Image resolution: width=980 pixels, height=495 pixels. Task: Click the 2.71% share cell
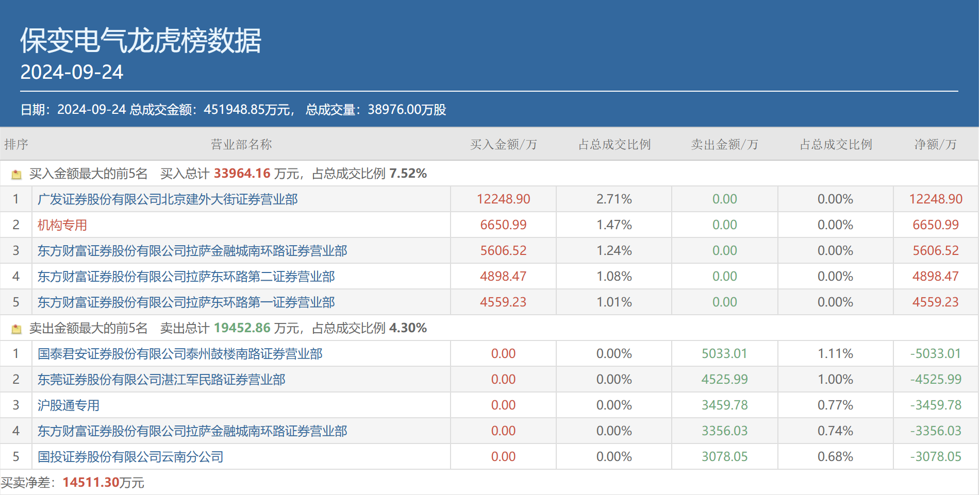click(614, 199)
